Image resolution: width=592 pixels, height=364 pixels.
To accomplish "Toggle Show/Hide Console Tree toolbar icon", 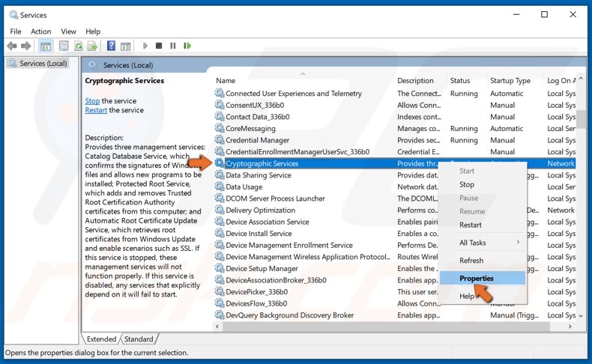I will [46, 46].
